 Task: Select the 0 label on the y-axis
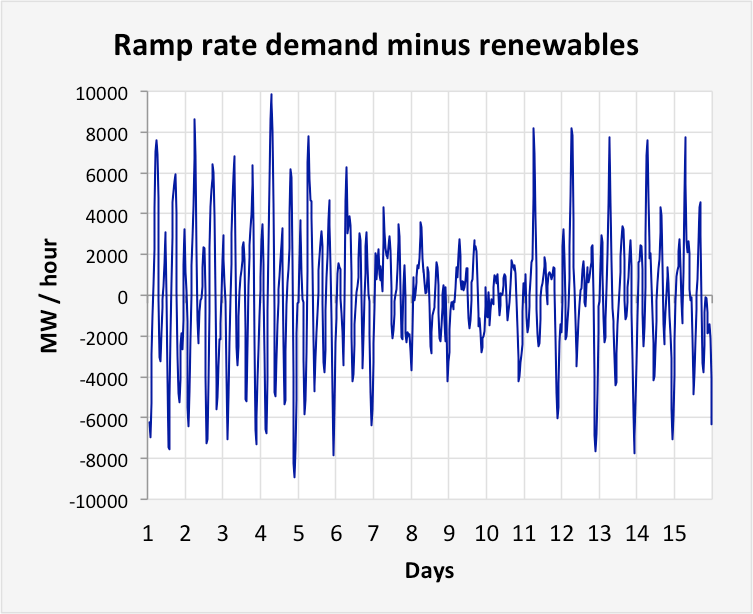click(x=124, y=297)
